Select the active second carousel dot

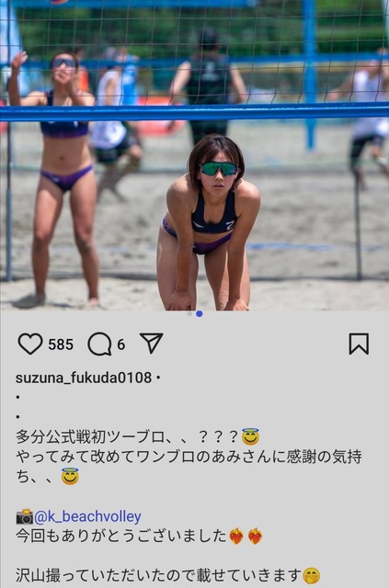[x=200, y=313]
